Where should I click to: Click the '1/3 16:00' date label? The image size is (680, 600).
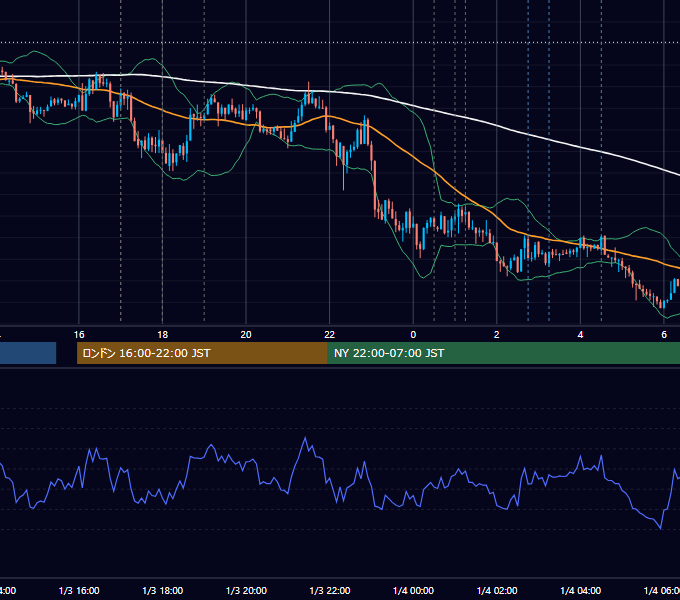pyautogui.click(x=79, y=591)
